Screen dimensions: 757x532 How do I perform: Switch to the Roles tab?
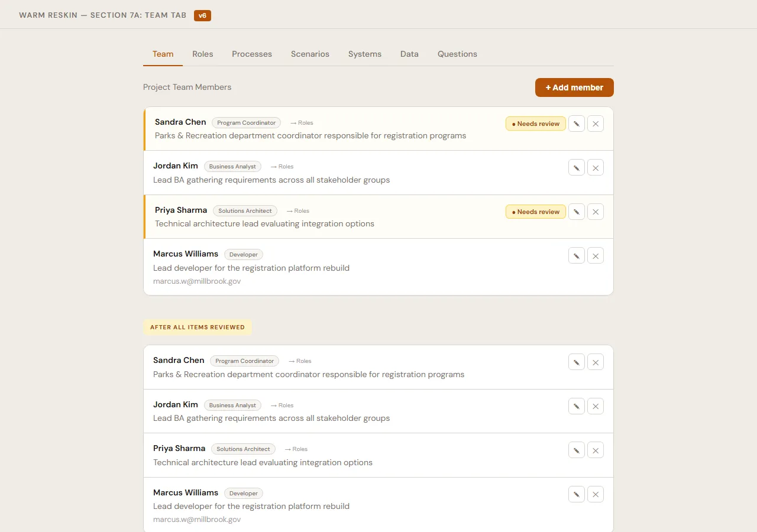click(203, 54)
